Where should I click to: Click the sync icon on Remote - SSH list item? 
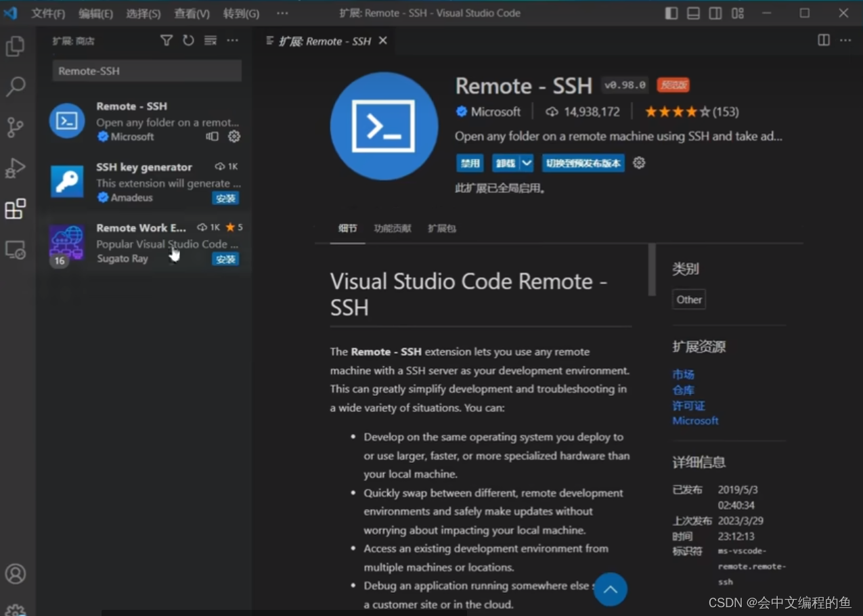[x=213, y=136]
